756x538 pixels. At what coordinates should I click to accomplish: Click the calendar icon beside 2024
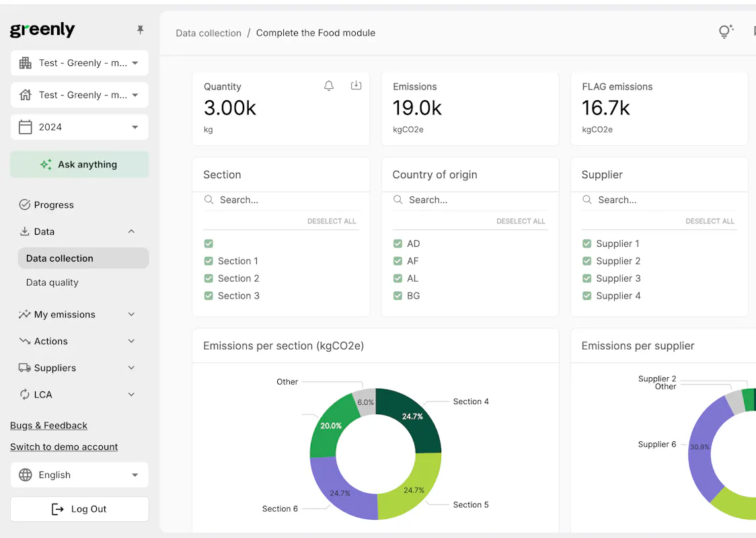[25, 127]
